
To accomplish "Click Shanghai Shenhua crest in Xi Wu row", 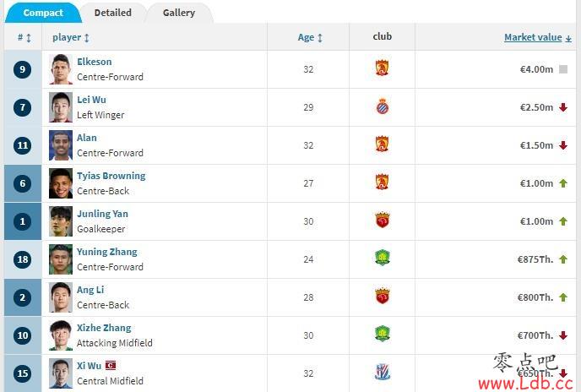I will [x=382, y=373].
